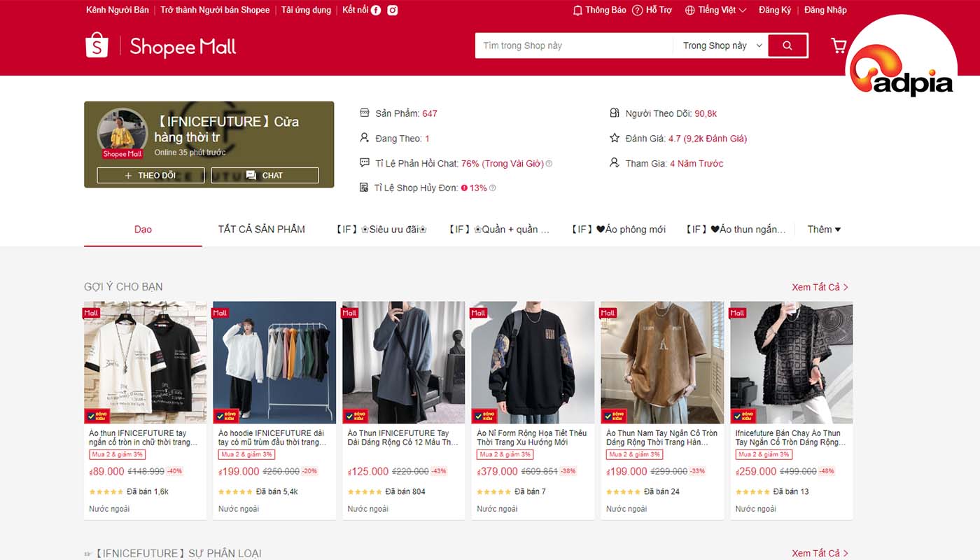Open Tải ứng dụng link
The height and width of the screenshot is (560, 980).
coord(306,10)
